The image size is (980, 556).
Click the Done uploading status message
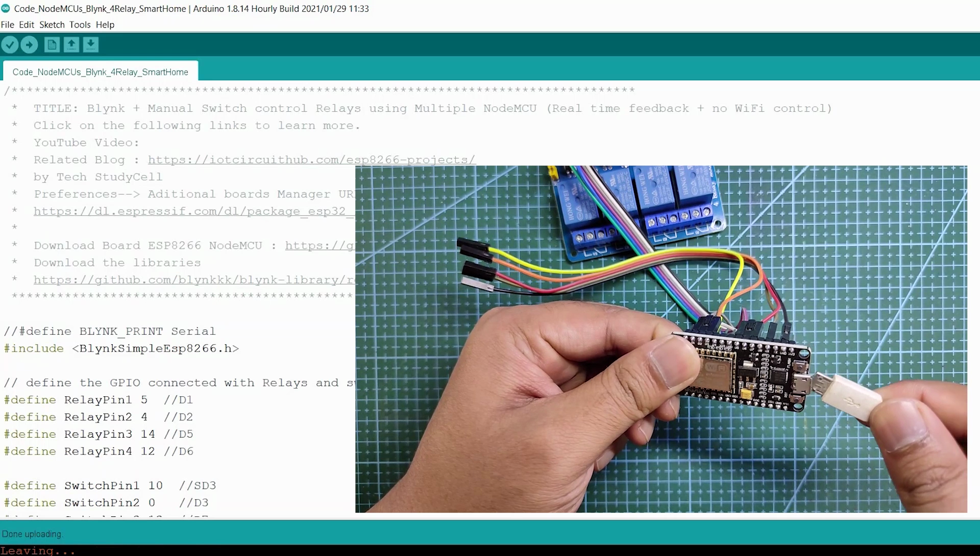[x=32, y=534]
